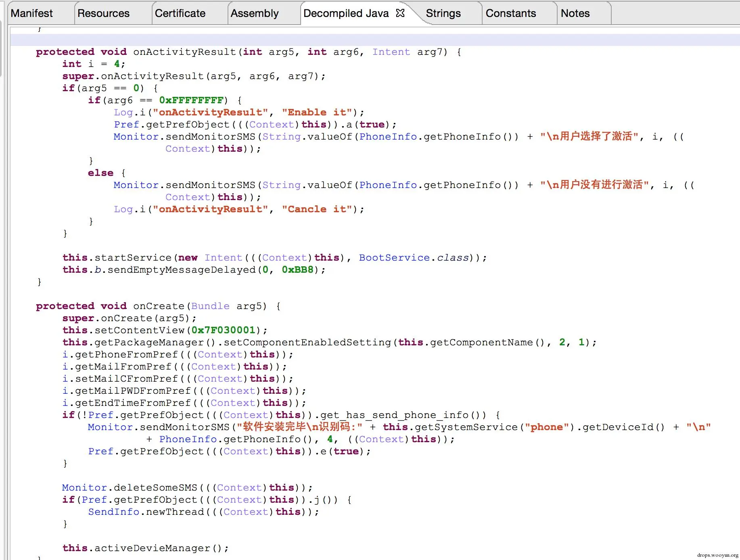
Task: Click getMailFromPref call
Action: point(123,367)
